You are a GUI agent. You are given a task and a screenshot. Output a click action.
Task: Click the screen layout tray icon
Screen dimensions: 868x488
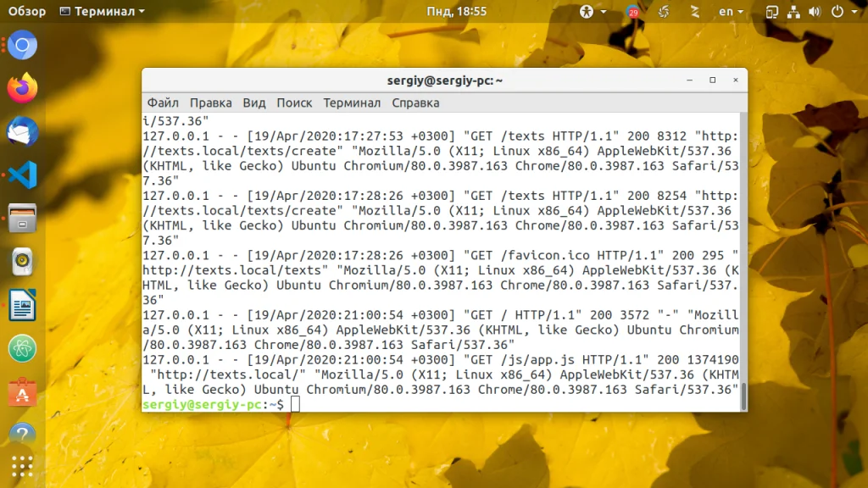[771, 12]
